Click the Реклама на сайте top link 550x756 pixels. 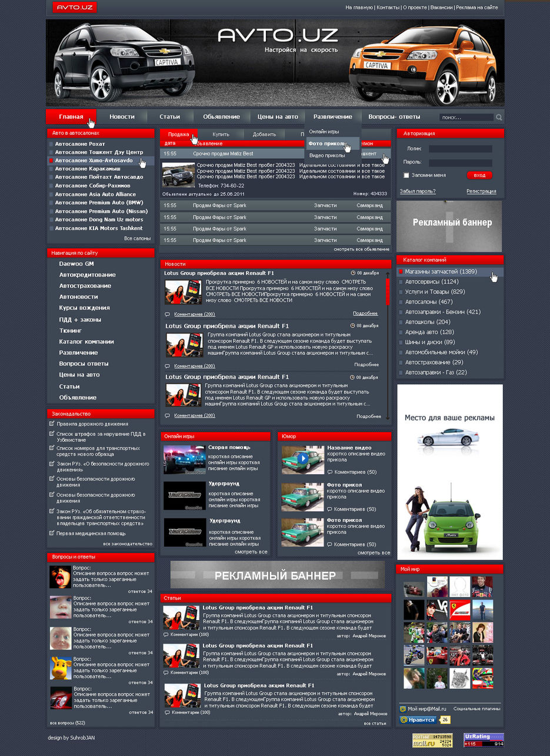477,8
